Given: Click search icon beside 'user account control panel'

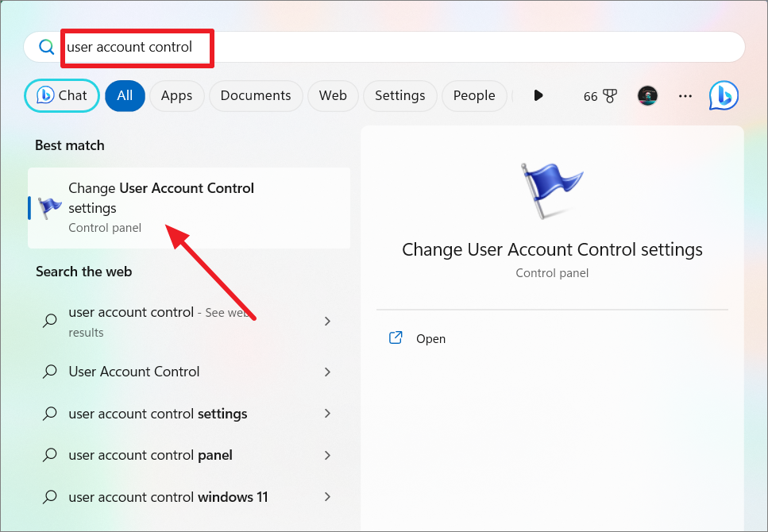Looking at the screenshot, I should (x=49, y=455).
